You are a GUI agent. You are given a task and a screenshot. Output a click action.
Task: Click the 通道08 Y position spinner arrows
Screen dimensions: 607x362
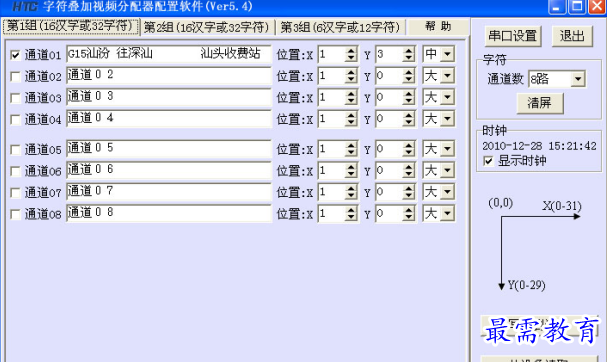tap(409, 214)
